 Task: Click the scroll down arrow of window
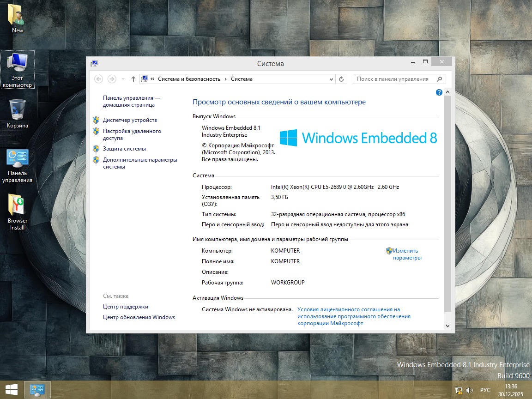click(x=447, y=326)
